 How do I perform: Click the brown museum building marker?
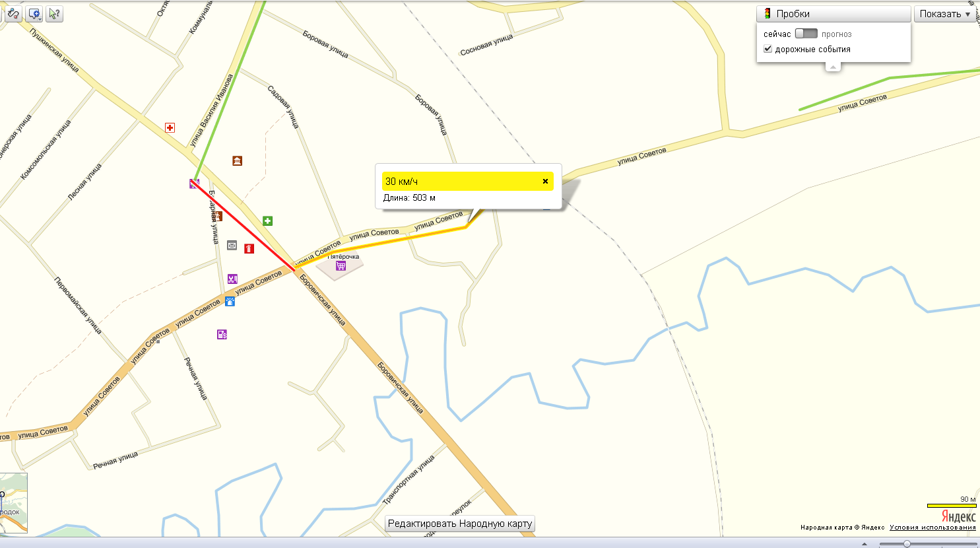pyautogui.click(x=237, y=160)
